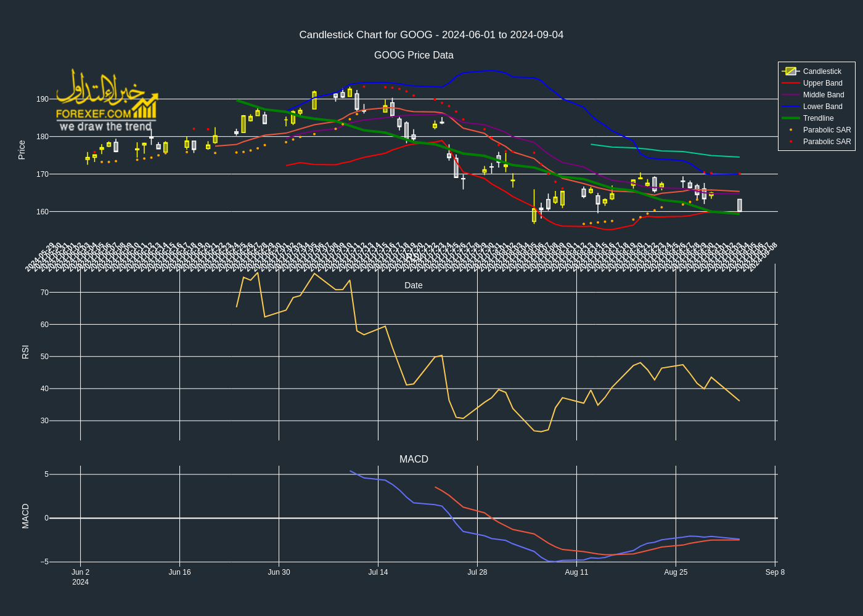Viewport: 863px width, 616px height.
Task: Hide the Upper Band legend entry
Action: click(817, 83)
